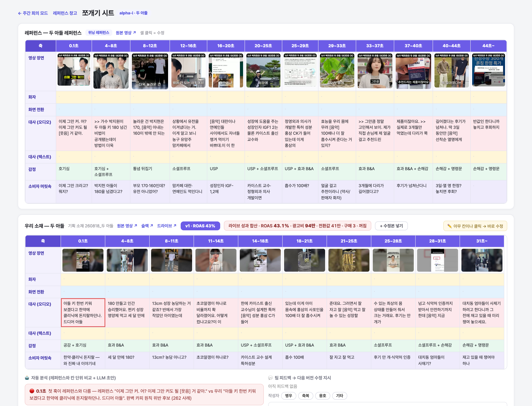Edit consumer thought cell '흡수가 100배?'
This screenshot has width=532, height=406.
300,192
